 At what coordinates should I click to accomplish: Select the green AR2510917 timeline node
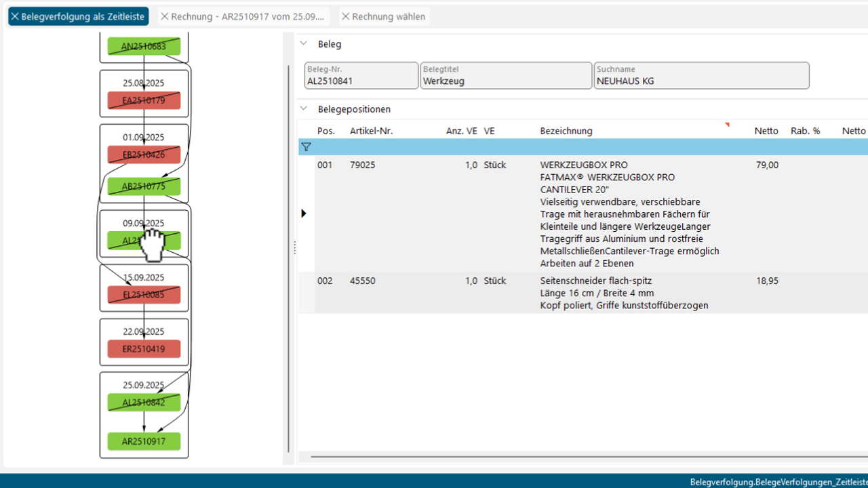144,441
